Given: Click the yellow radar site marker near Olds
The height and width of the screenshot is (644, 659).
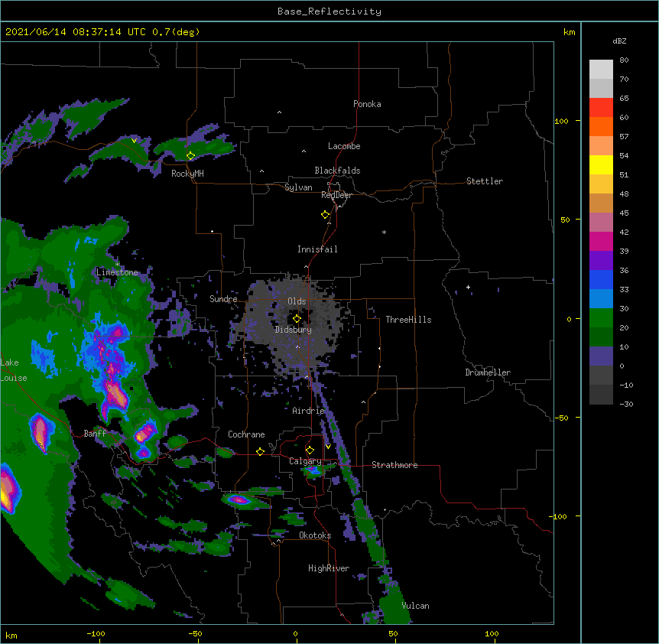Looking at the screenshot, I should pos(297,319).
